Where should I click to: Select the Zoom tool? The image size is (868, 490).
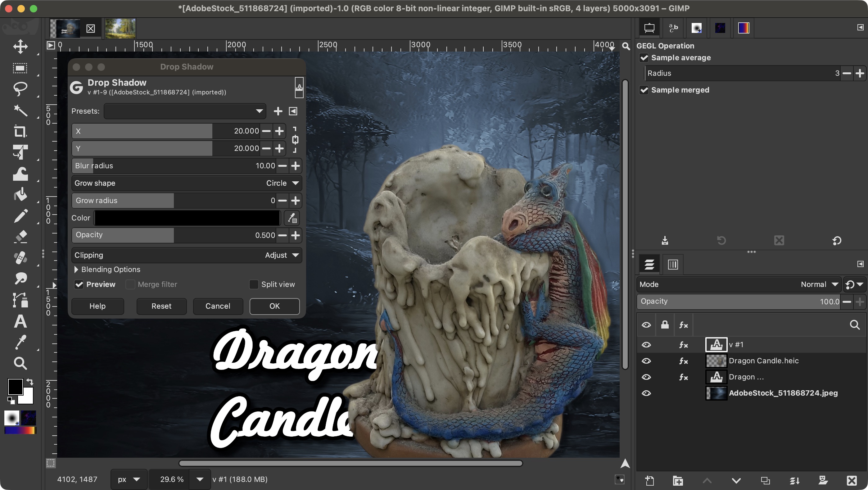[x=20, y=363]
